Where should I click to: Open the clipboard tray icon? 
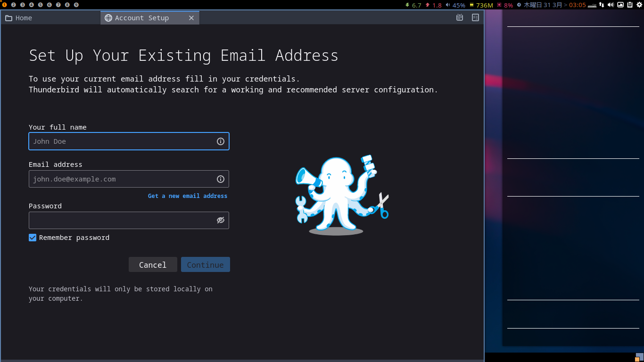point(629,5)
